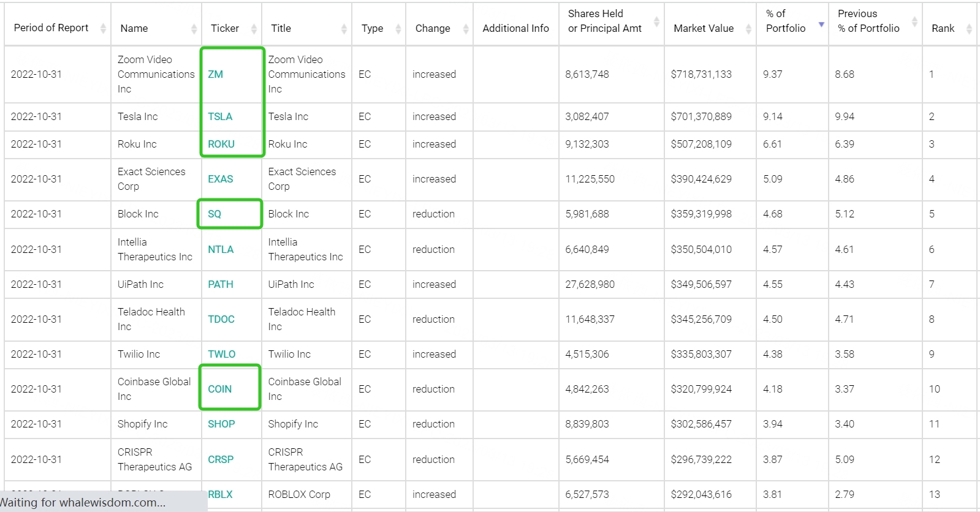This screenshot has height=512, width=980.
Task: Select Teladoc Health Inc in Name column
Action: point(151,319)
